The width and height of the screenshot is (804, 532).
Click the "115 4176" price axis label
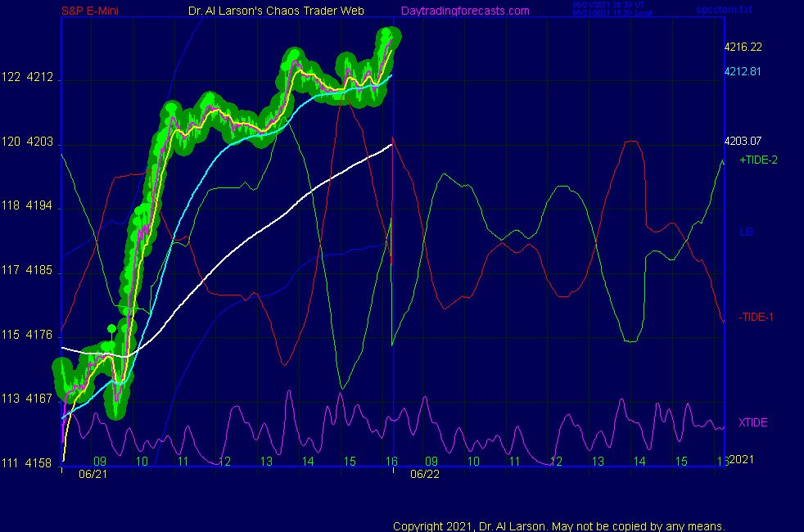(x=27, y=335)
